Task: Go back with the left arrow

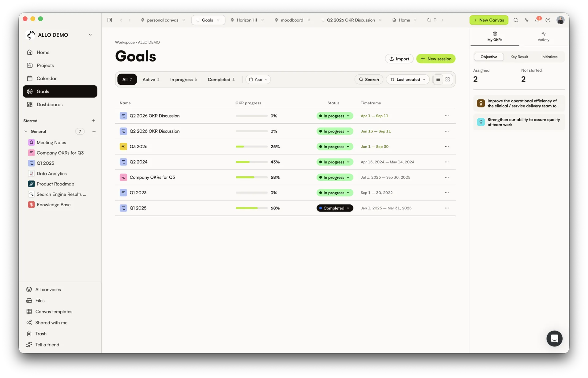Action: [121, 20]
